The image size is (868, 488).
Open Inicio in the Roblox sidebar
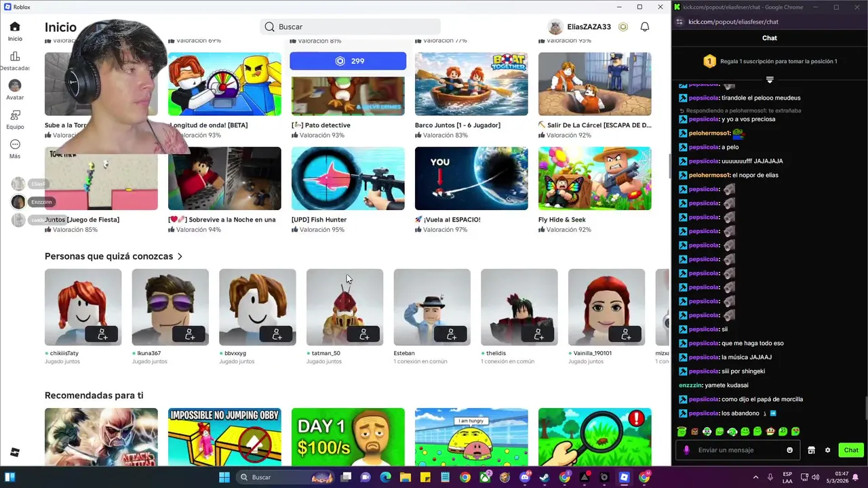coord(15,30)
